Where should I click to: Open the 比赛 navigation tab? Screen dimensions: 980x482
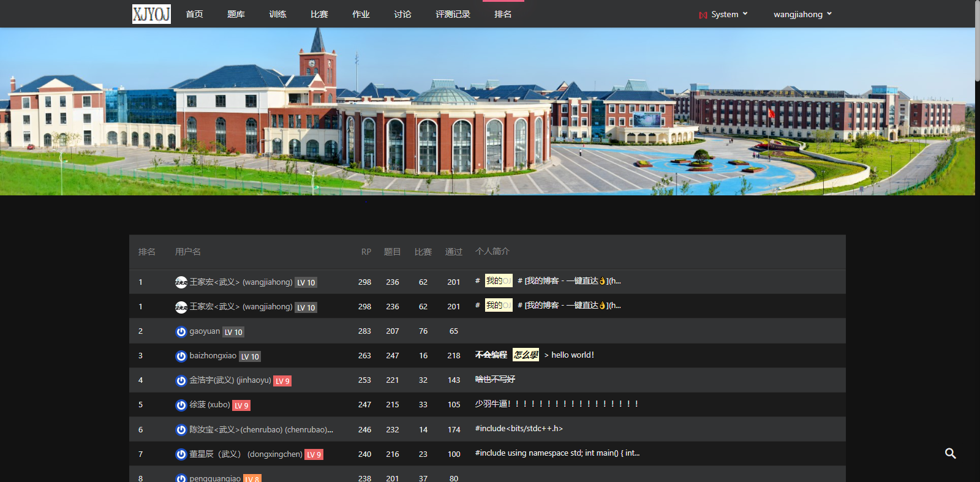tap(319, 14)
